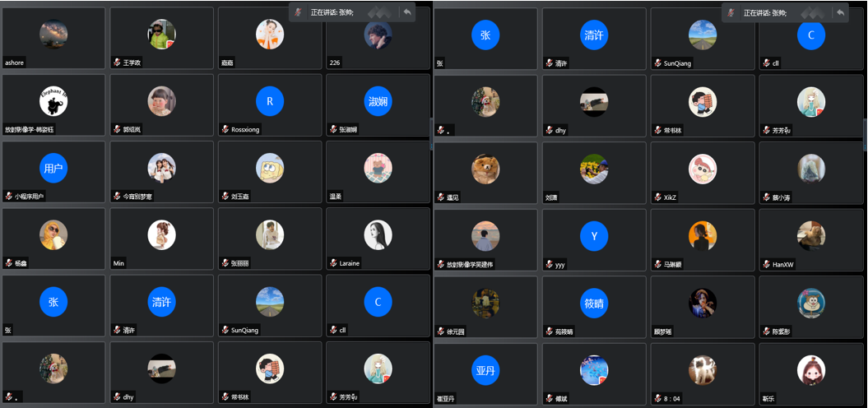868x408 pixels.
Task: Click the return arrow in the right speaking bar
Action: pyautogui.click(x=840, y=12)
